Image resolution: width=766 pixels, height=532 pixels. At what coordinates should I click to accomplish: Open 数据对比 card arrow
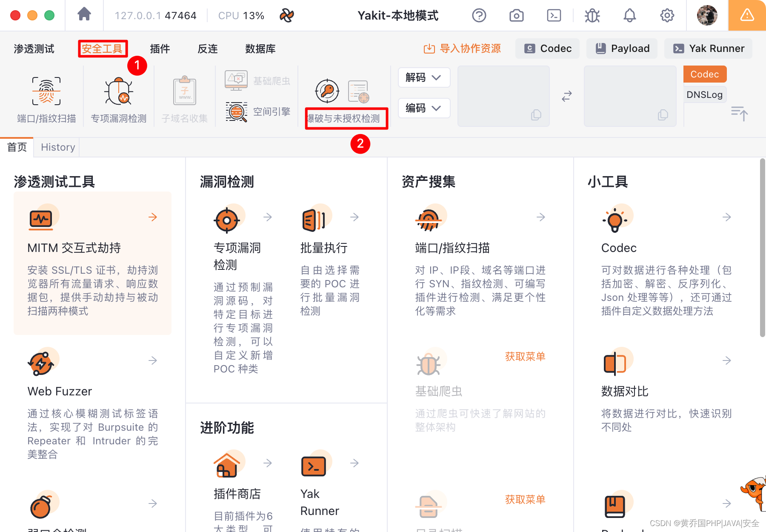pyautogui.click(x=727, y=360)
